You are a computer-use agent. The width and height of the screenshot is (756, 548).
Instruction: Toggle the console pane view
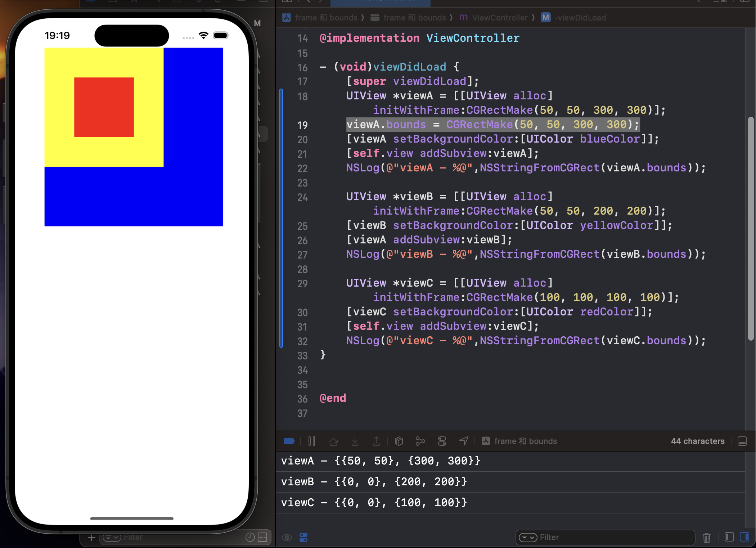(x=744, y=537)
